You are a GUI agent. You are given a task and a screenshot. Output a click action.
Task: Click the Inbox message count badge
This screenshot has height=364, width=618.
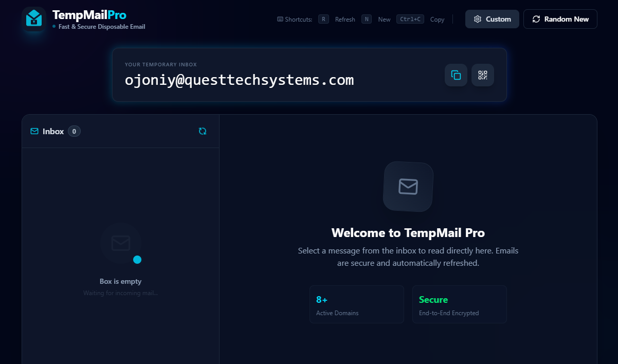point(74,131)
